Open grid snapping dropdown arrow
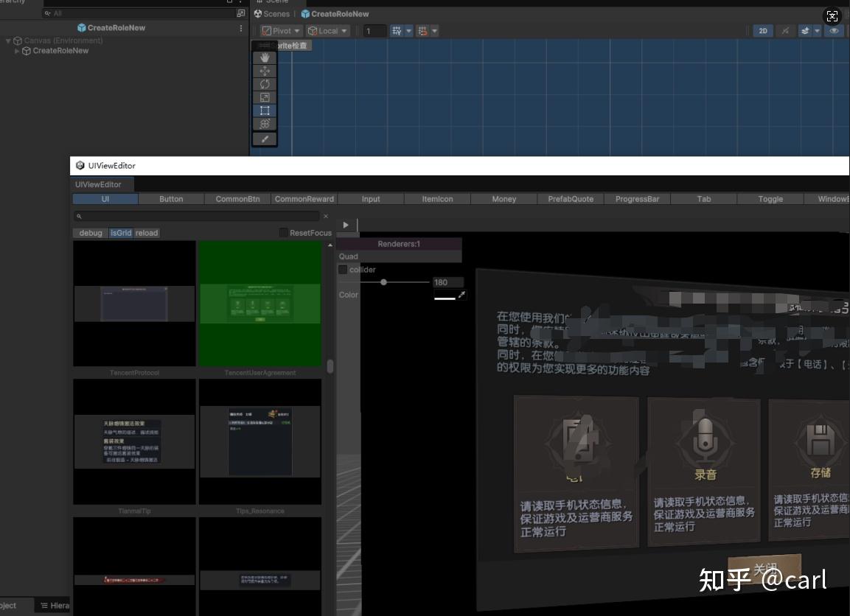Image resolution: width=850 pixels, height=616 pixels. tap(409, 31)
